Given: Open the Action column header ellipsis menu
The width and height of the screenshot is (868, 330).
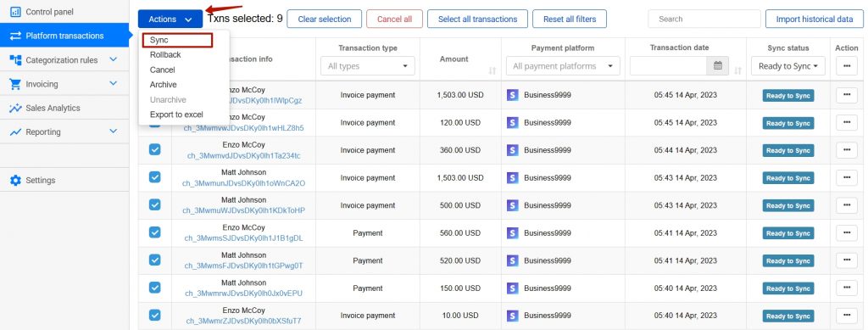Looking at the screenshot, I should pyautogui.click(x=847, y=66).
